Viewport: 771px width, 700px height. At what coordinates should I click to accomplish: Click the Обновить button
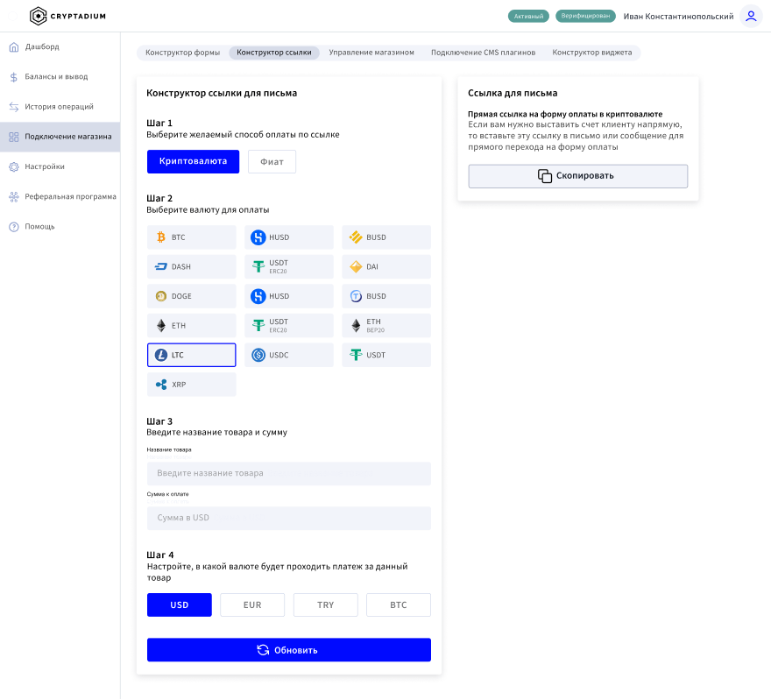click(288, 650)
